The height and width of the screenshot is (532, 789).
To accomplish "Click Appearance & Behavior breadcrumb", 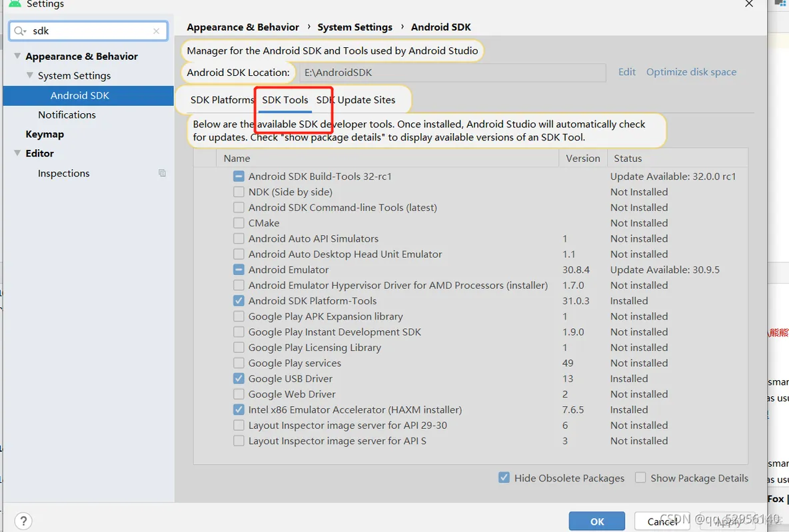I will (243, 27).
